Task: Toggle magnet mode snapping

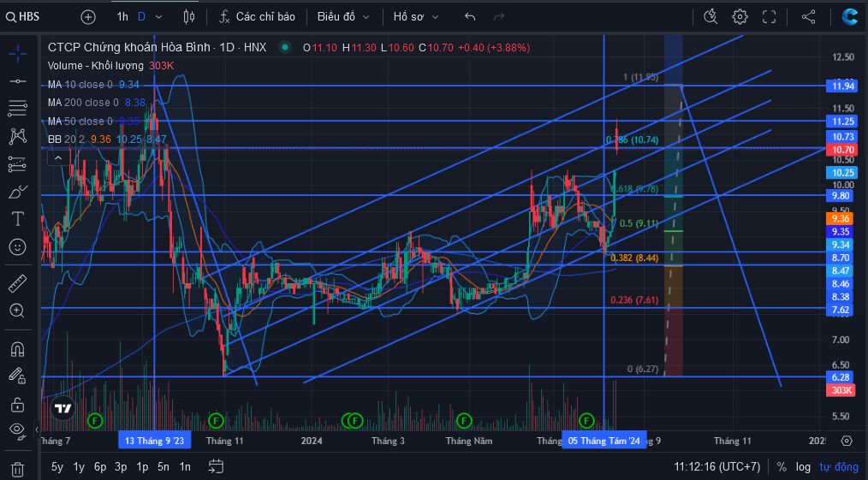Action: pos(18,349)
